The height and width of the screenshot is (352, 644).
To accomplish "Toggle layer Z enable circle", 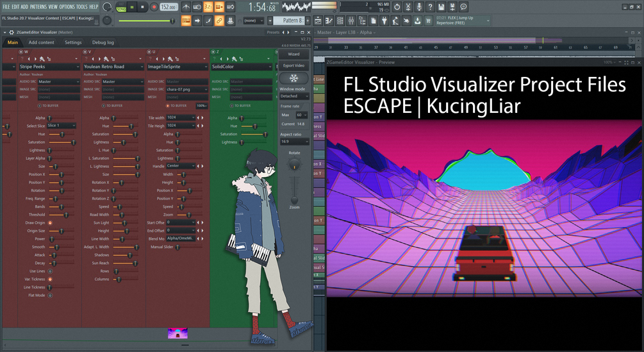I will (x=213, y=52).
